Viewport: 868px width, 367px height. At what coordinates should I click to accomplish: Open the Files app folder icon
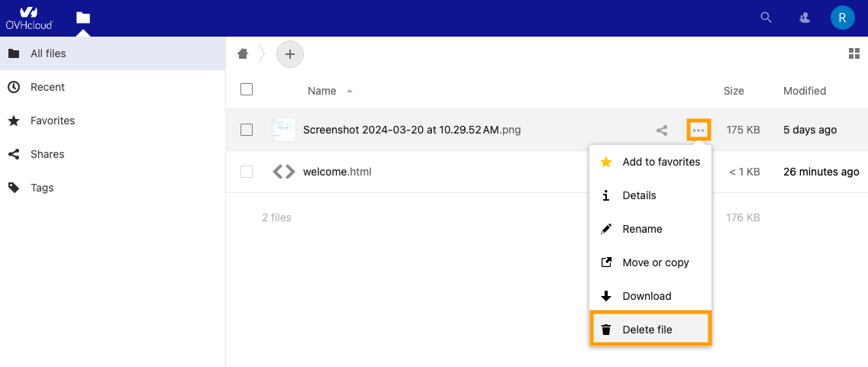[x=83, y=18]
